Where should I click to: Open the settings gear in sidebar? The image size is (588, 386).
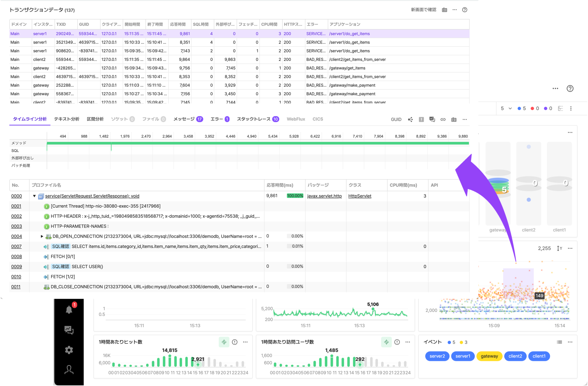point(69,350)
